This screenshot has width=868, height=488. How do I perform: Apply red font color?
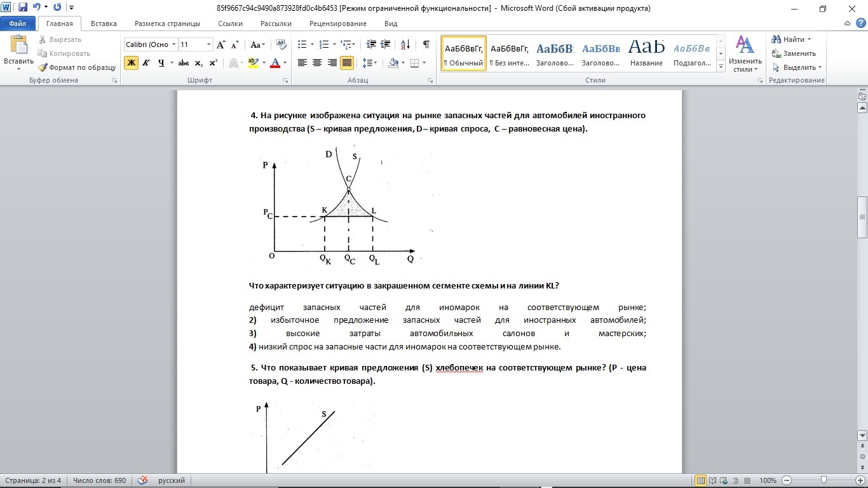pyautogui.click(x=275, y=63)
